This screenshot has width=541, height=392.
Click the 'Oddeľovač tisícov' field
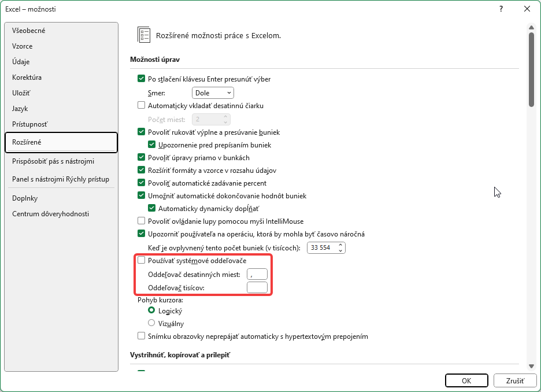[x=257, y=287]
